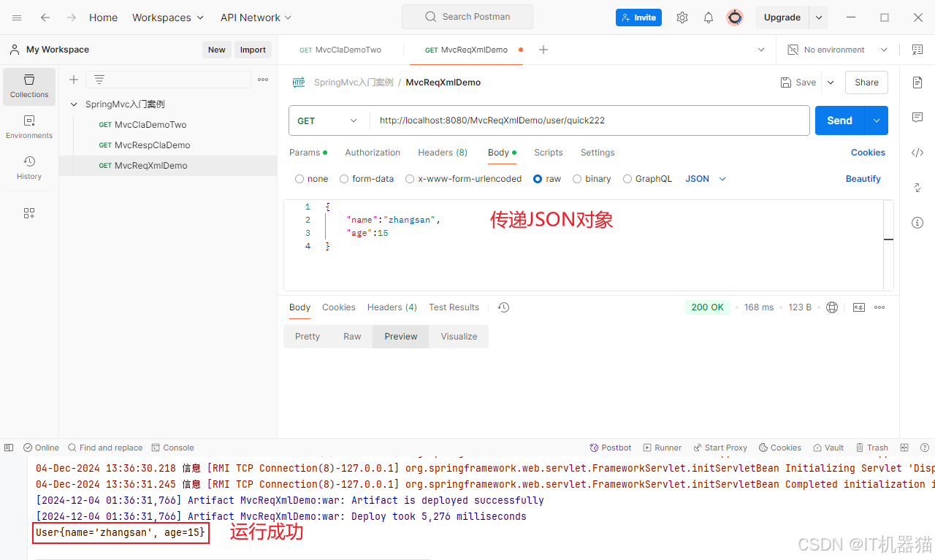The width and height of the screenshot is (935, 560).
Task: Select the GraphQL radio button
Action: pos(627,179)
